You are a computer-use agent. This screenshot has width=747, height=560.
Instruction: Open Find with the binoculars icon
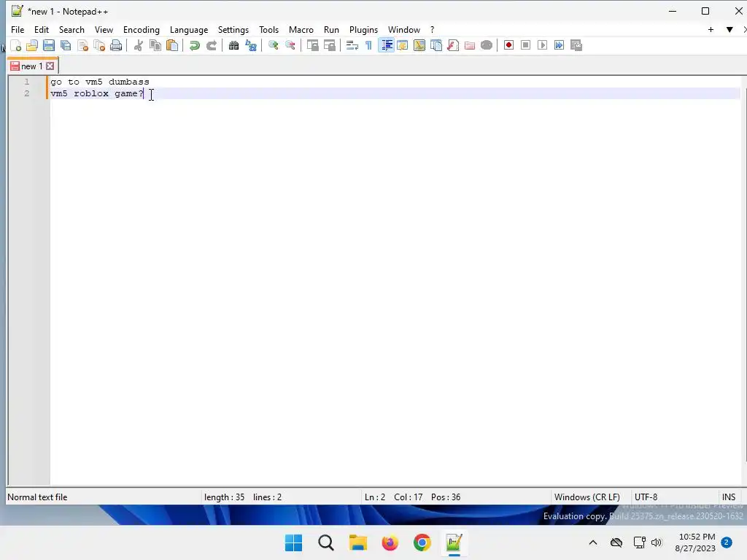click(x=233, y=45)
